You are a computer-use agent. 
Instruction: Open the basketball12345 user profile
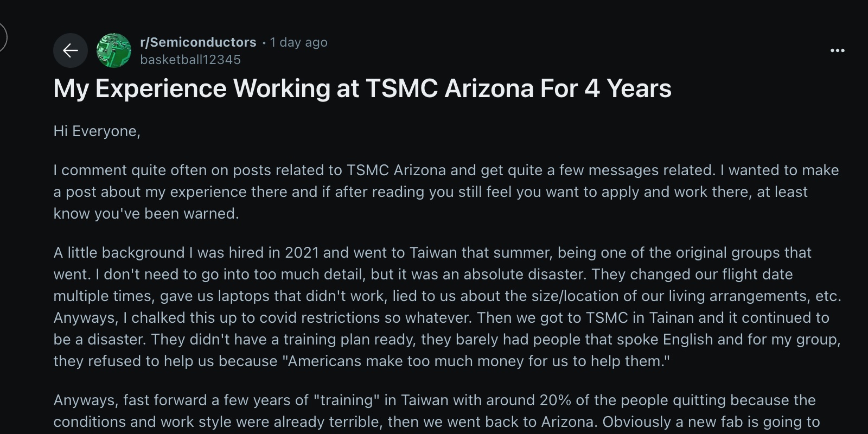(190, 60)
